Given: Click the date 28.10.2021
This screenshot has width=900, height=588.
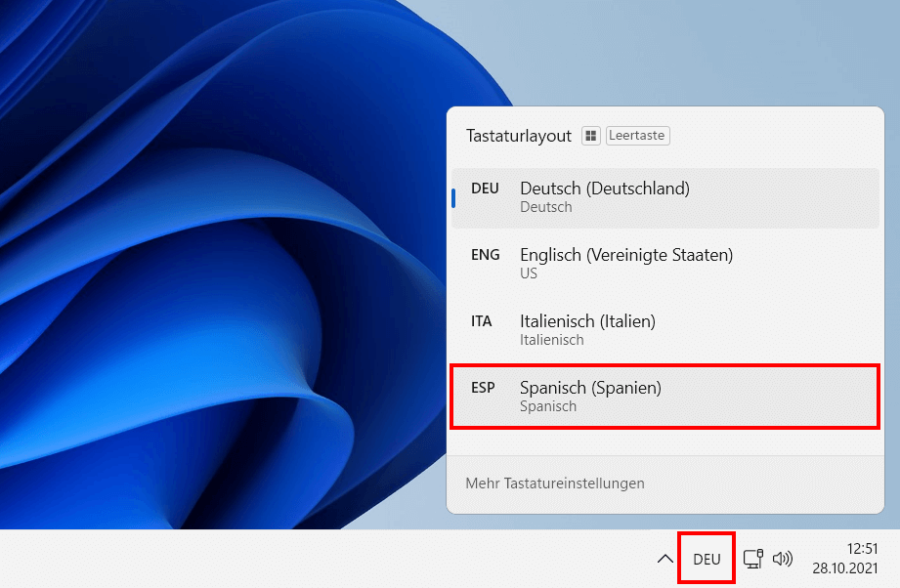Looking at the screenshot, I should pyautogui.click(x=844, y=568).
